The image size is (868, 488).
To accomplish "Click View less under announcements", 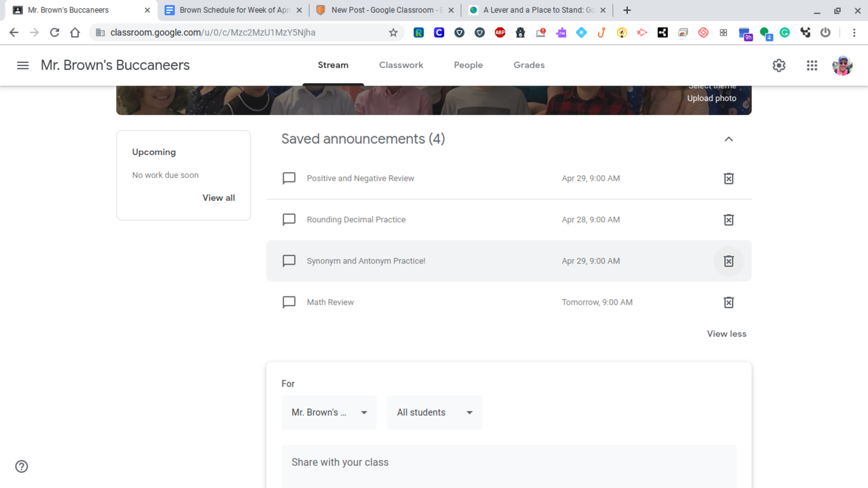I will point(726,334).
